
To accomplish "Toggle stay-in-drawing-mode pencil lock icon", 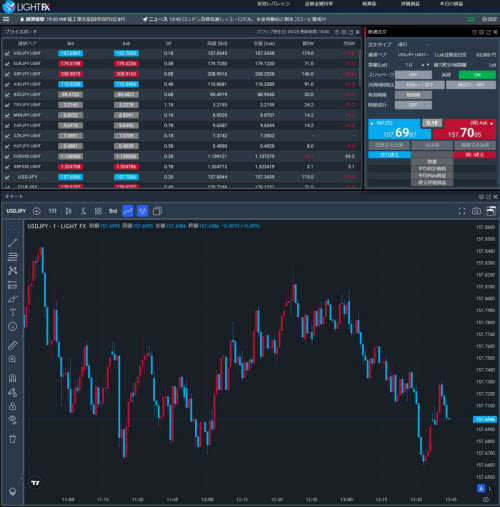I will point(13,392).
